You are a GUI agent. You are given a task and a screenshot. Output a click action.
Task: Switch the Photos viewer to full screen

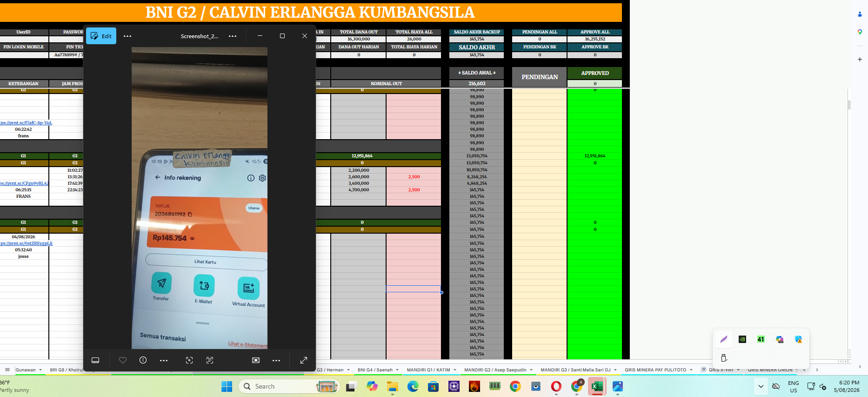(304, 360)
